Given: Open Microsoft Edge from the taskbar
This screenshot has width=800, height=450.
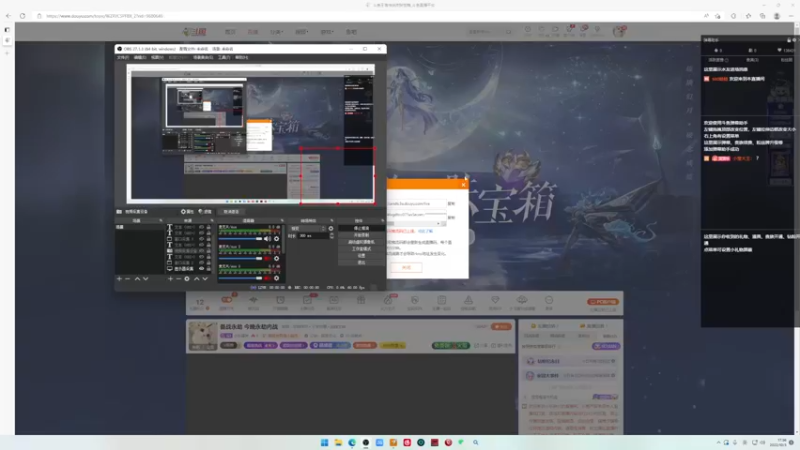Looking at the screenshot, I should (352, 442).
